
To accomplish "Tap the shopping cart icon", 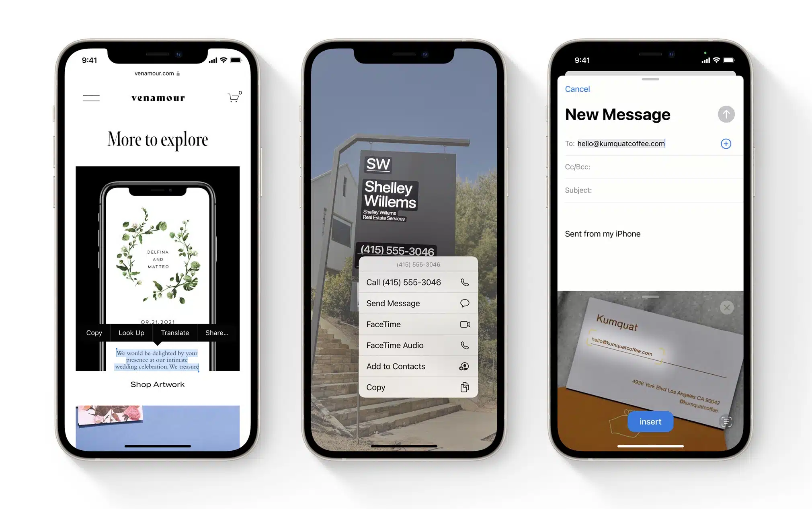I will coord(233,96).
